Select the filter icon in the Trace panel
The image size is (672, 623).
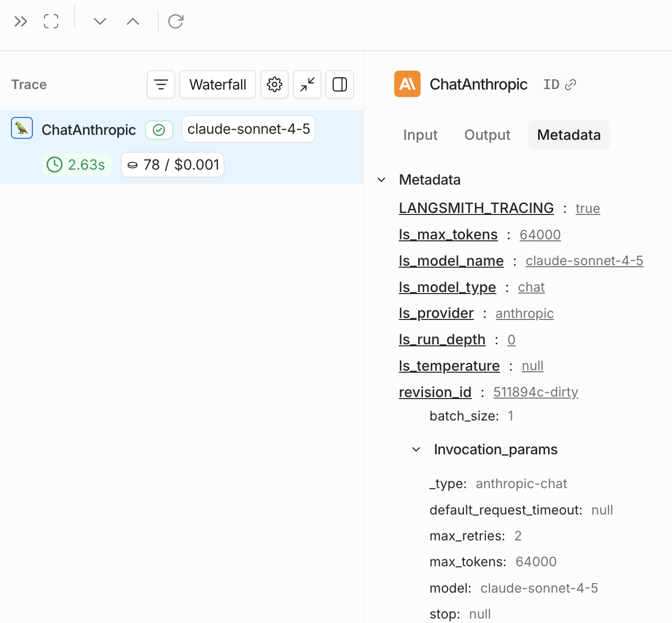(161, 85)
